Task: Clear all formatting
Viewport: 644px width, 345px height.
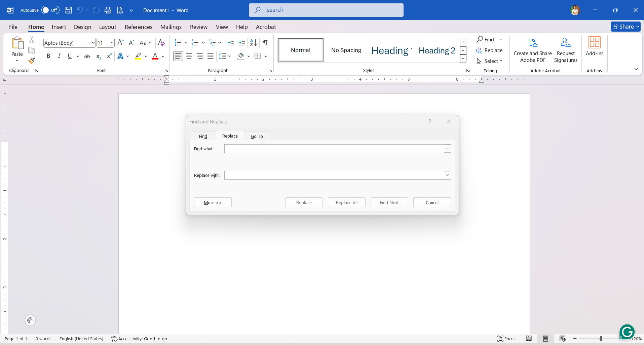Action: coord(161,43)
